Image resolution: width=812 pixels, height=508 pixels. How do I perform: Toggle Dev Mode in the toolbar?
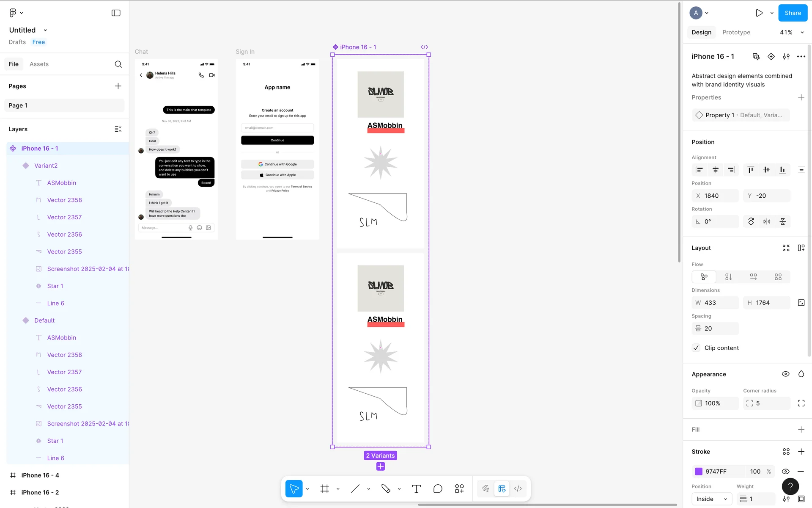click(518, 489)
